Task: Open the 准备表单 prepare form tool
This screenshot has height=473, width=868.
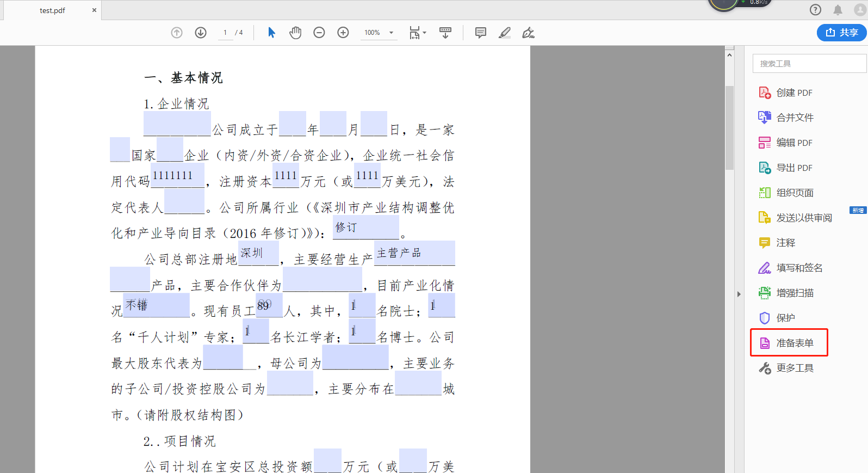Action: [x=789, y=343]
